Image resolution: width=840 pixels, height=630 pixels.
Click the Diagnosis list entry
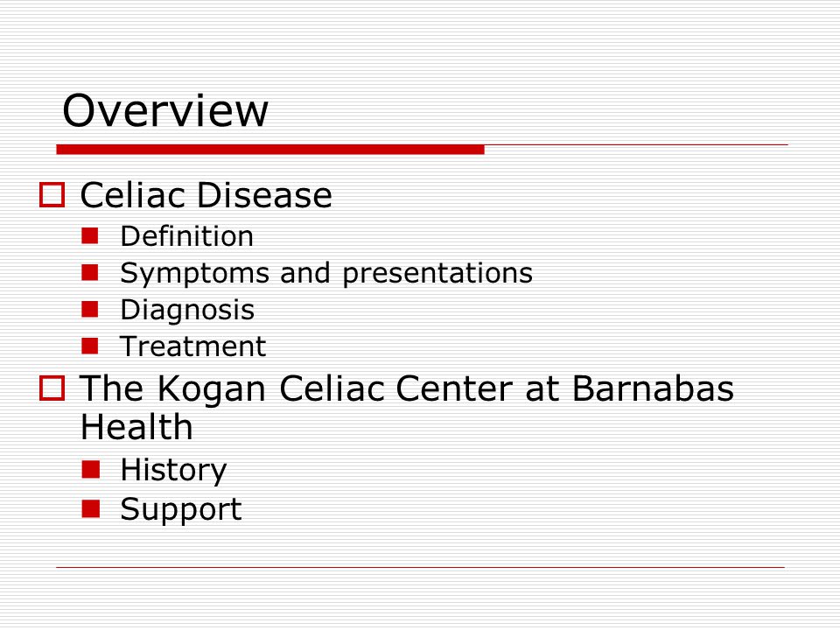point(187,311)
